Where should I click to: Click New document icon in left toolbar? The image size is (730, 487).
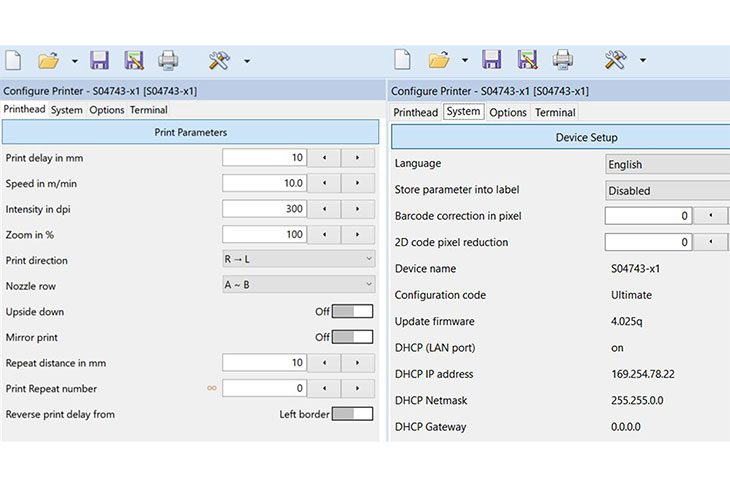click(14, 61)
